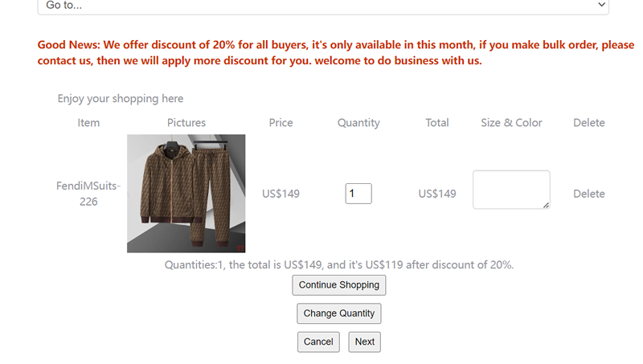Screen dimensions: 643x364
Task: Click the "Delete" column header
Action: [588, 123]
